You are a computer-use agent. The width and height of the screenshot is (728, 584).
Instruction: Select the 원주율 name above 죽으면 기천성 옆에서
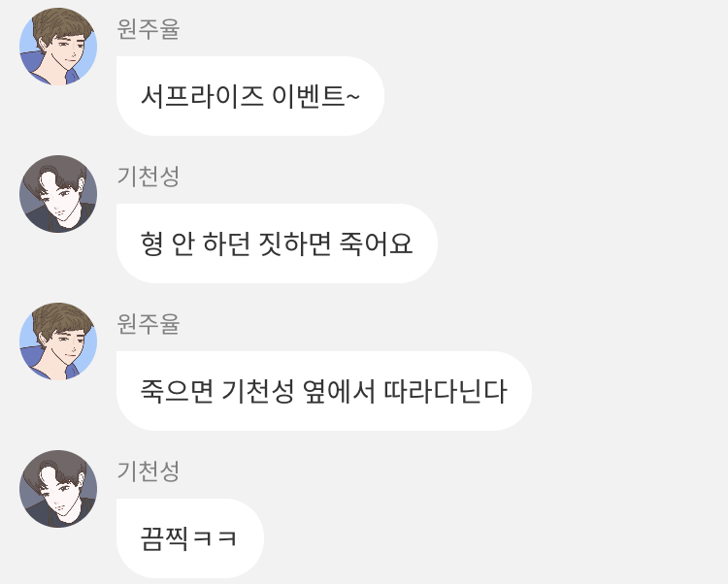[x=149, y=324]
